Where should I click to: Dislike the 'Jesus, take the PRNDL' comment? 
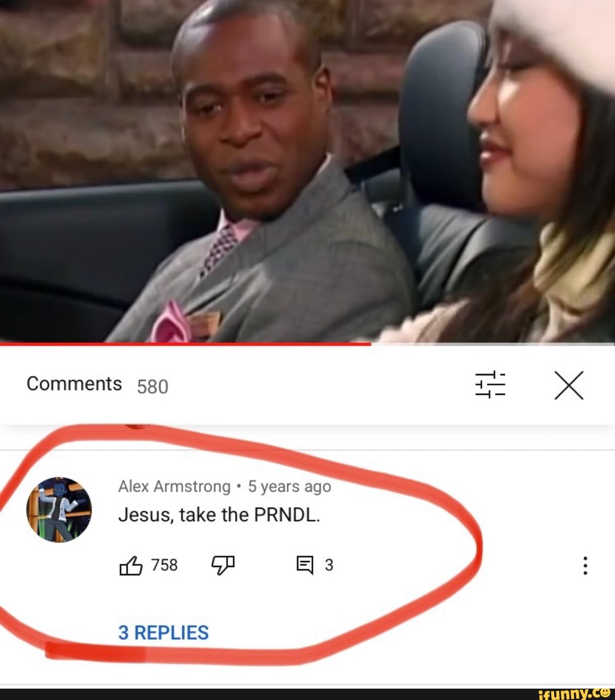point(223,565)
